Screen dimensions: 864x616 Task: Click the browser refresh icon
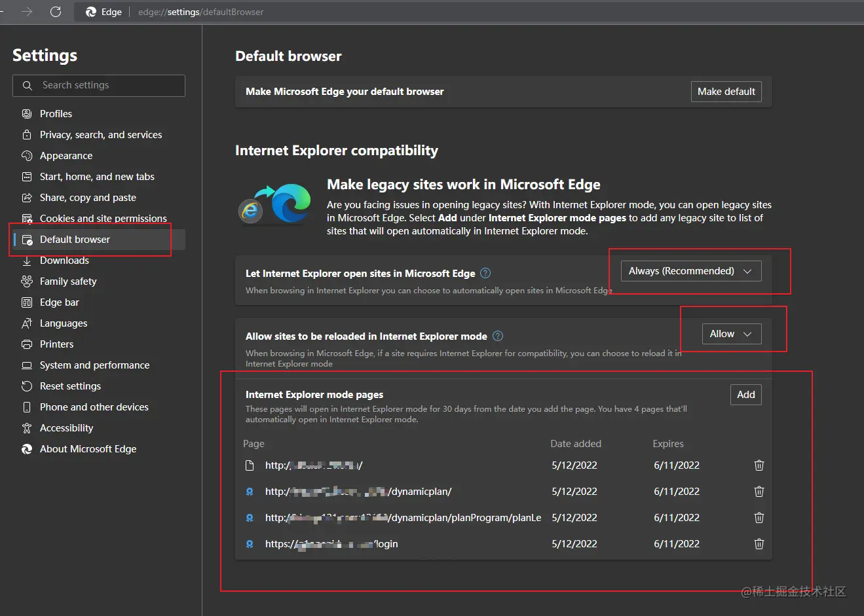(56, 12)
